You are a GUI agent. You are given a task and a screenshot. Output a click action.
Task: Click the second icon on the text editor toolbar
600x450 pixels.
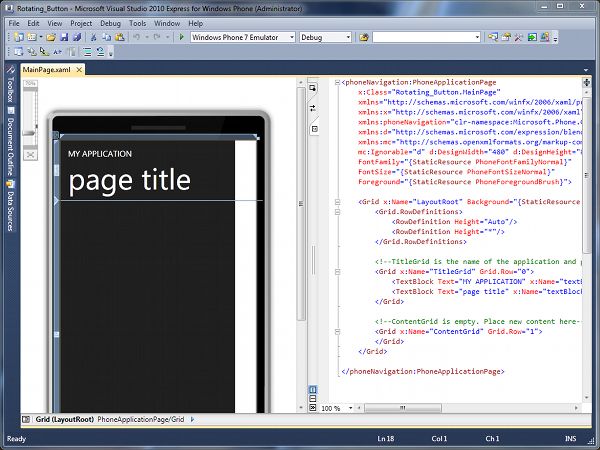[x=32, y=52]
